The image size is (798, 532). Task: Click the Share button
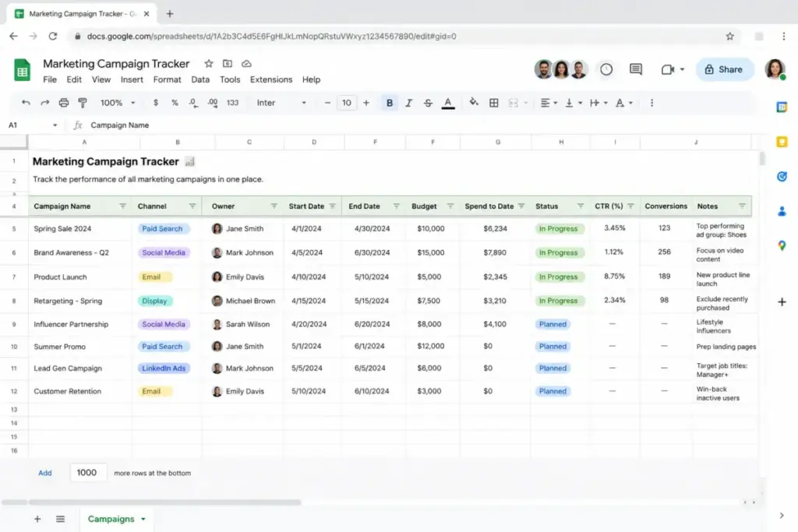pos(724,69)
